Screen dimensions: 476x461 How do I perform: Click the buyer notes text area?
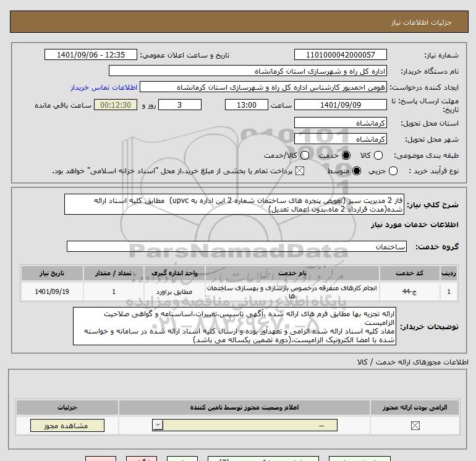tap(234, 326)
